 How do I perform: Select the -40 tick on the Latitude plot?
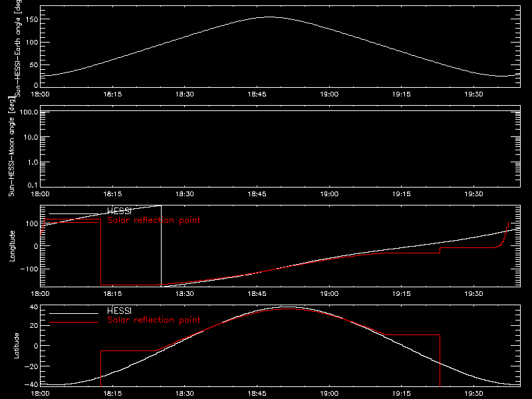(31, 385)
